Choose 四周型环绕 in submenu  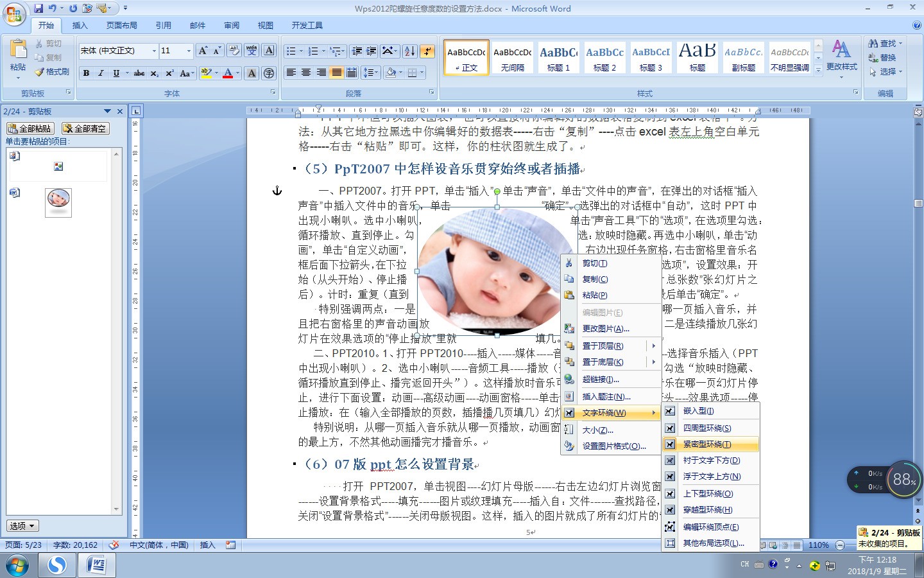(x=710, y=428)
